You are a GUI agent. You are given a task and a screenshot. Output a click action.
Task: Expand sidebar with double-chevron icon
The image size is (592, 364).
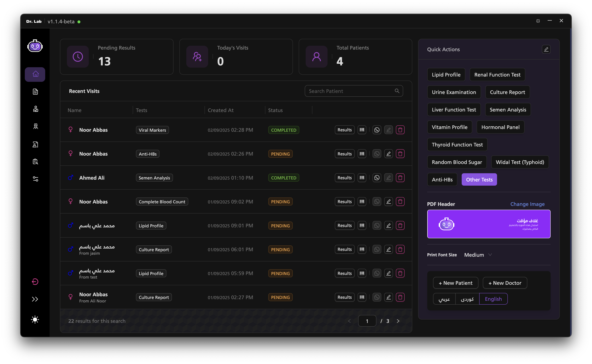(x=35, y=299)
